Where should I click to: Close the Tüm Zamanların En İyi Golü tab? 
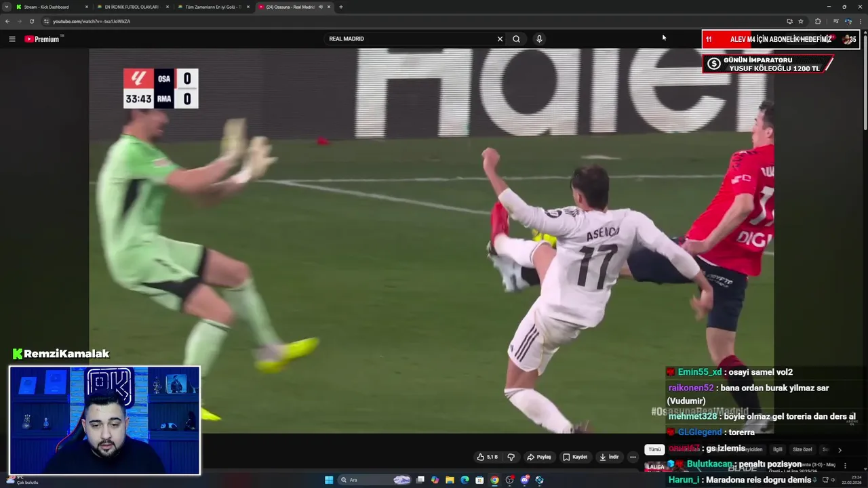248,7
